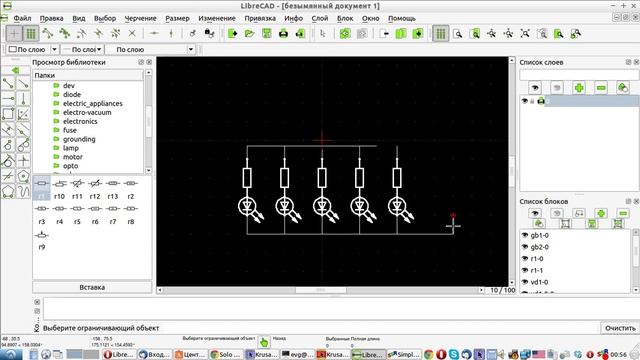
Task: Toggle visibility of block vd1-0
Action: click(525, 282)
